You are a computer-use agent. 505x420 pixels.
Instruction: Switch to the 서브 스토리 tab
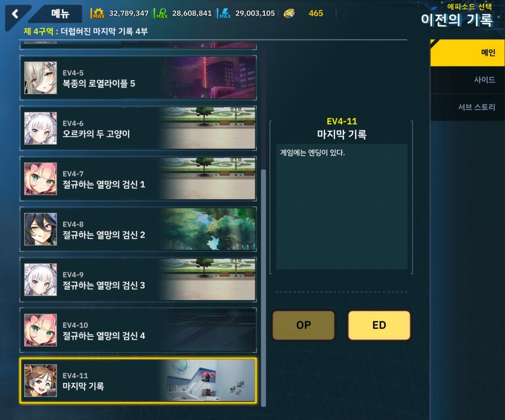point(467,107)
